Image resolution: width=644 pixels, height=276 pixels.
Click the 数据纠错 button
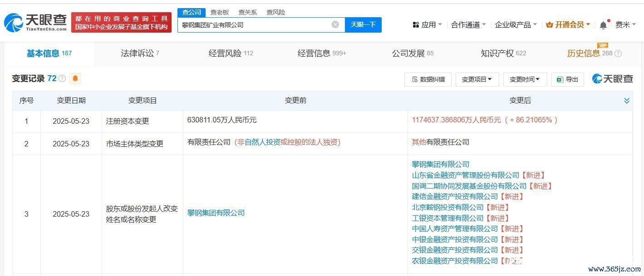coord(428,79)
